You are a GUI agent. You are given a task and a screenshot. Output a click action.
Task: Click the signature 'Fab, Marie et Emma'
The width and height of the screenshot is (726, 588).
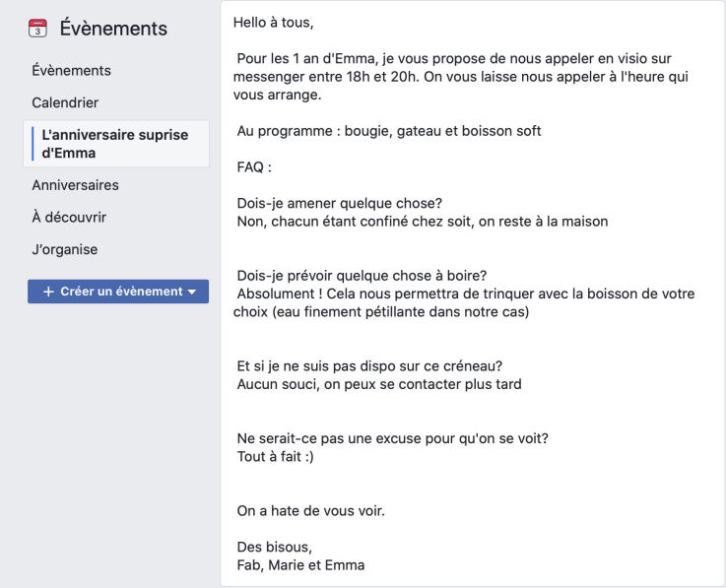(x=300, y=565)
